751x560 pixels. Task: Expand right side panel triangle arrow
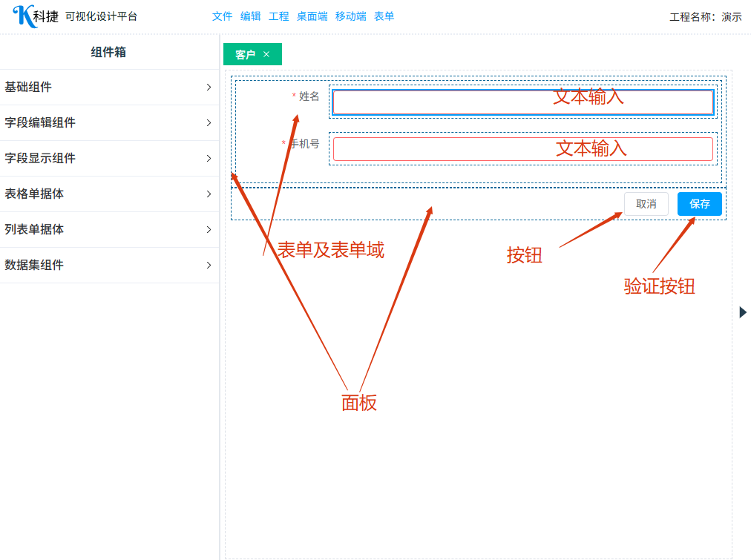pyautogui.click(x=743, y=312)
